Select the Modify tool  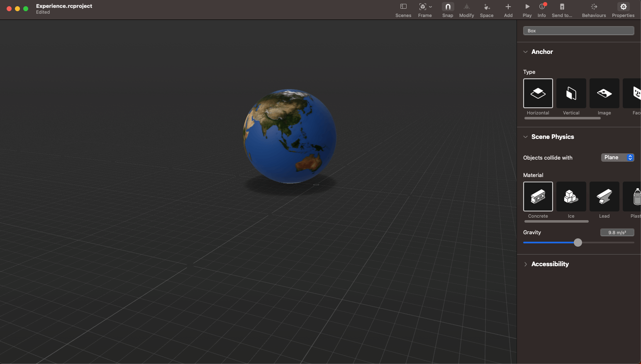click(467, 7)
